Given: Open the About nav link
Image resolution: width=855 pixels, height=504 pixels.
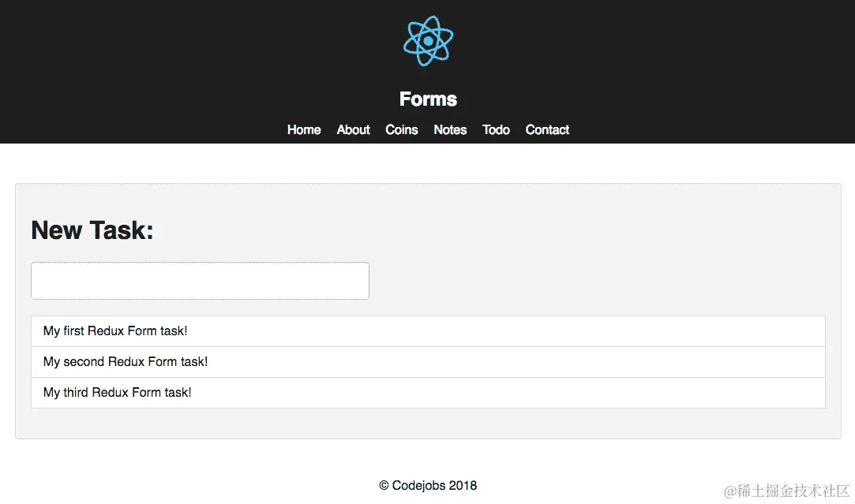Looking at the screenshot, I should pyautogui.click(x=353, y=130).
